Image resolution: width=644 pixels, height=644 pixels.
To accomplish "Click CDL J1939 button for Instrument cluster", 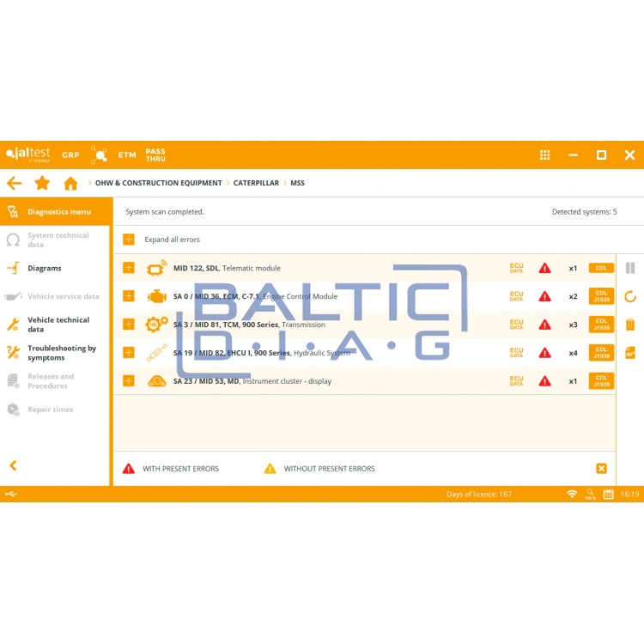I will click(x=601, y=380).
